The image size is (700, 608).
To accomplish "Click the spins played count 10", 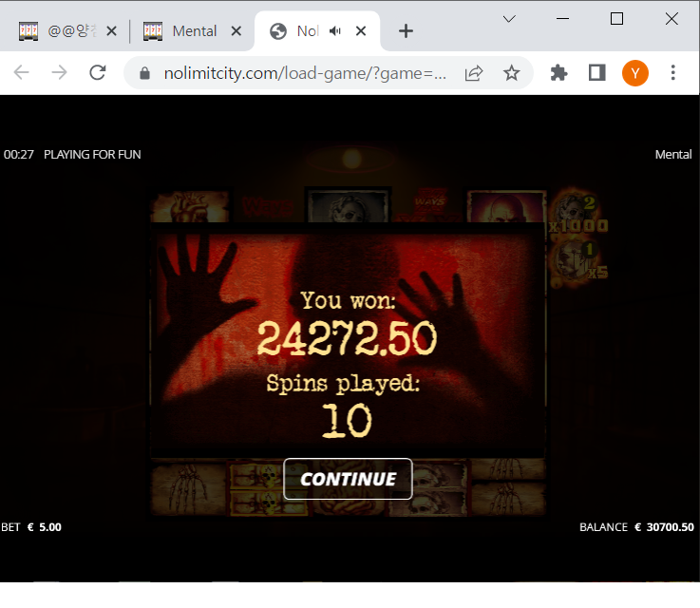I will pos(347,421).
